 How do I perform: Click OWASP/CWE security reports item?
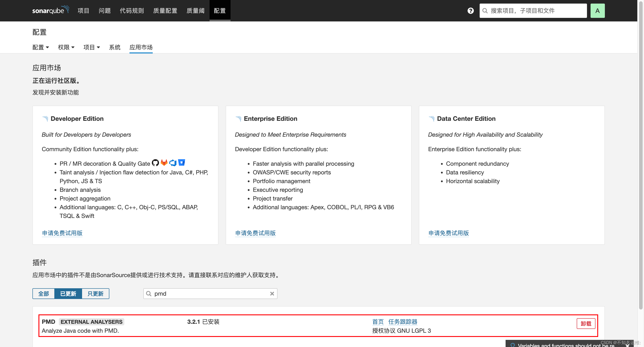(292, 172)
